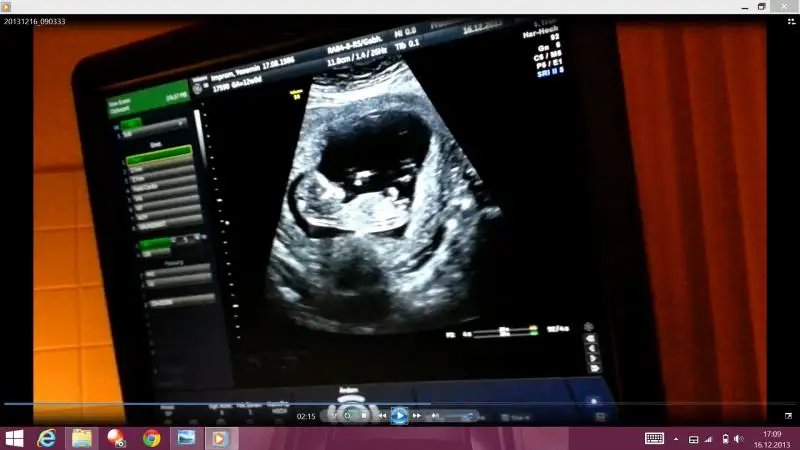This screenshot has height=450, width=800.
Task: Open the camera/snapshot app on the taskbar
Action: [x=116, y=438]
